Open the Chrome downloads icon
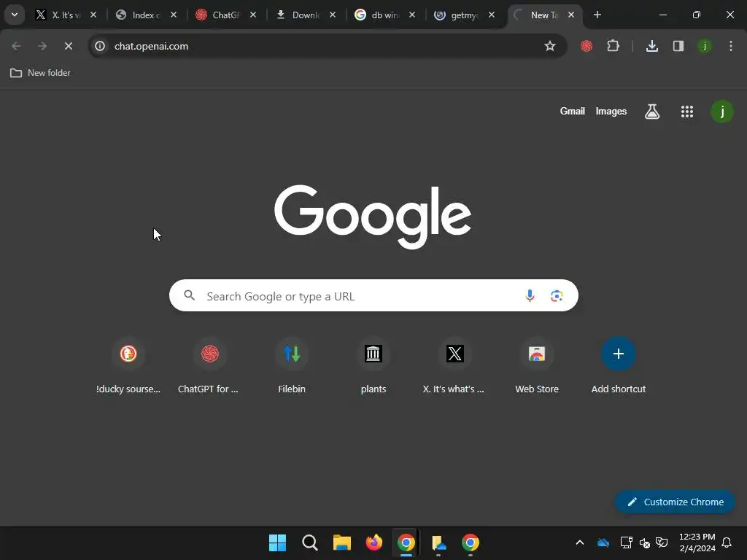The image size is (747, 560). (x=652, y=46)
